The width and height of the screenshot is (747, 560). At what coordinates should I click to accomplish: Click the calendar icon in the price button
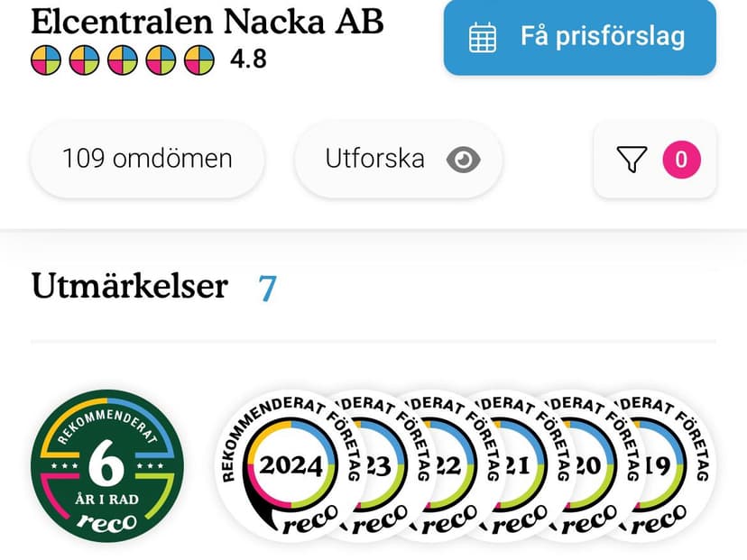(x=482, y=38)
